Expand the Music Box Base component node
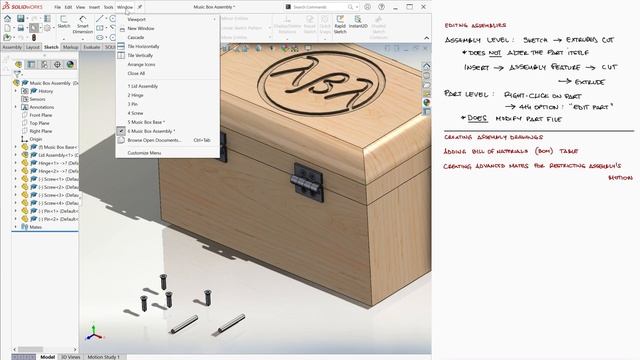The image size is (640, 360). (x=16, y=147)
